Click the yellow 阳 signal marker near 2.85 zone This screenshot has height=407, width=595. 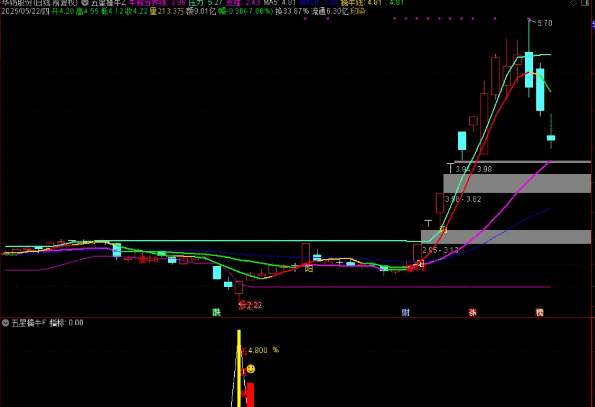pos(443,229)
